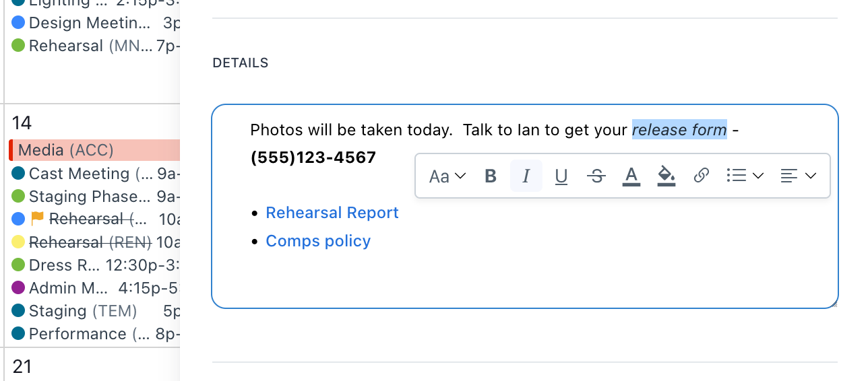Apply underline formatting
868x381 pixels.
pyautogui.click(x=561, y=176)
